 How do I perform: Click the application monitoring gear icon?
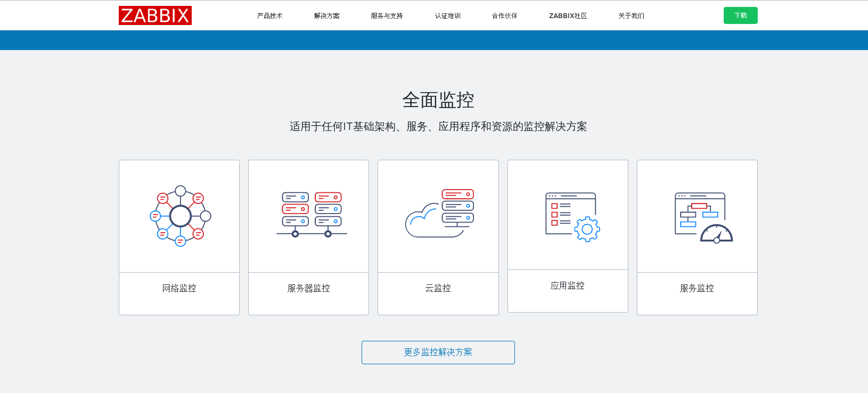[x=572, y=217]
